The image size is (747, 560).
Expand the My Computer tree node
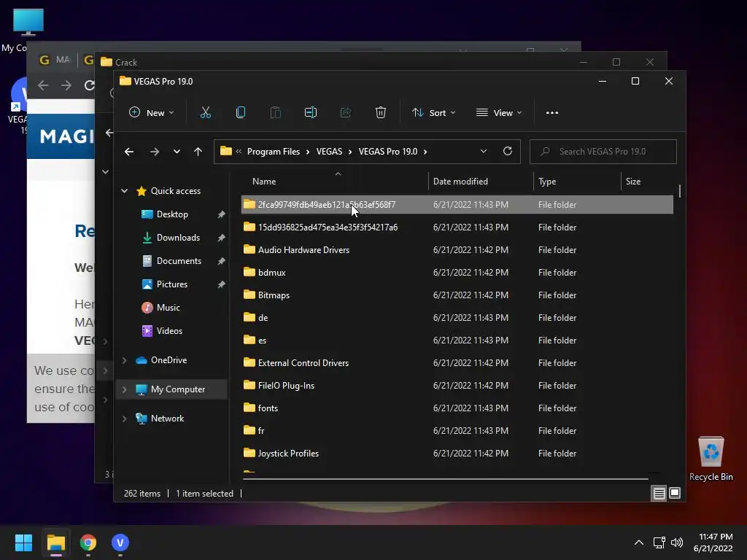point(124,389)
